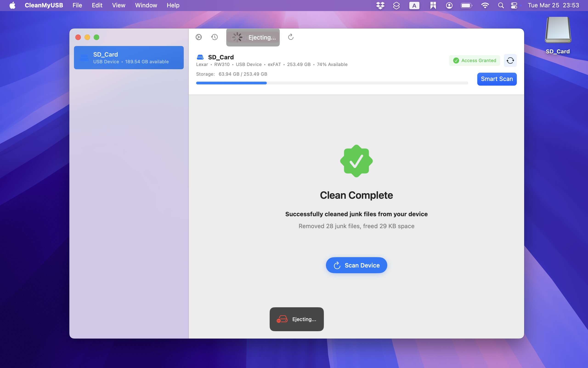
Task: Click the input source A icon
Action: coord(414,5)
